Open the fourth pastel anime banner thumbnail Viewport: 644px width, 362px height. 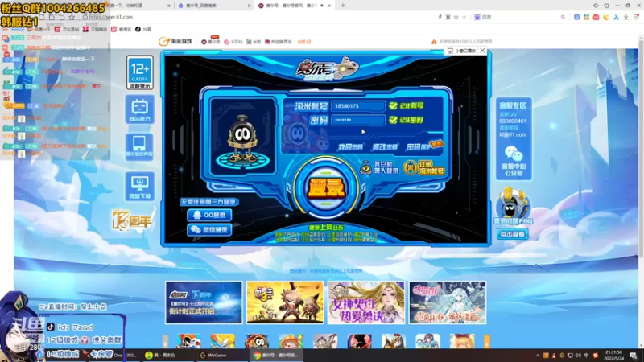(448, 302)
